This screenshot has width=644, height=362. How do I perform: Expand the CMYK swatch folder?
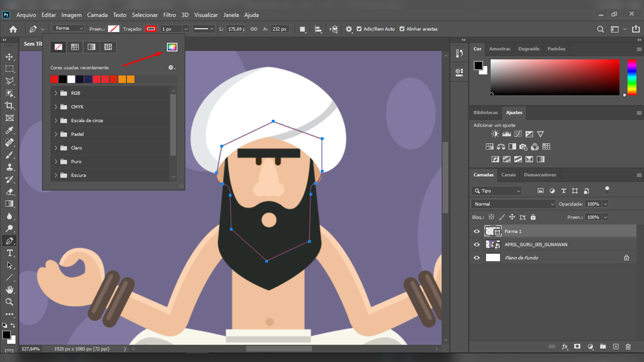coord(56,107)
